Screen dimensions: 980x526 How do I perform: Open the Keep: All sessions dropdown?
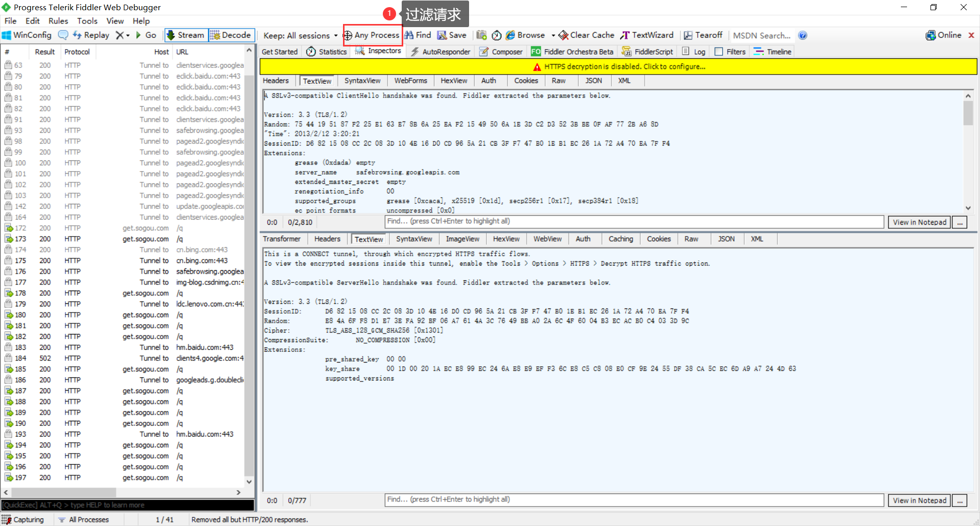tap(300, 35)
